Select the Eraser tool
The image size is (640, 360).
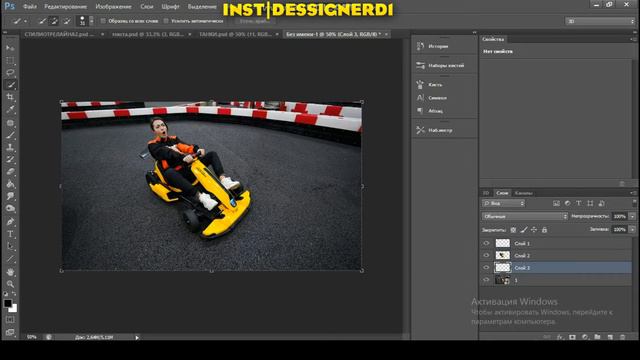[x=10, y=172]
